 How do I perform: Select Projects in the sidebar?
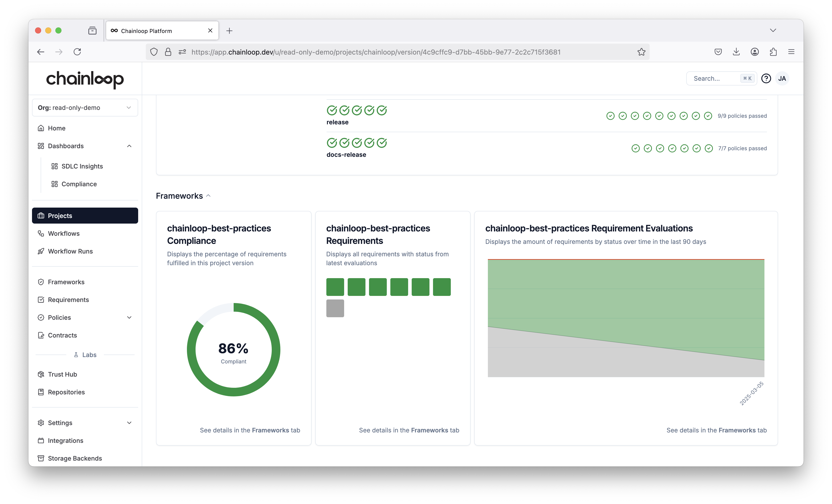click(x=85, y=215)
